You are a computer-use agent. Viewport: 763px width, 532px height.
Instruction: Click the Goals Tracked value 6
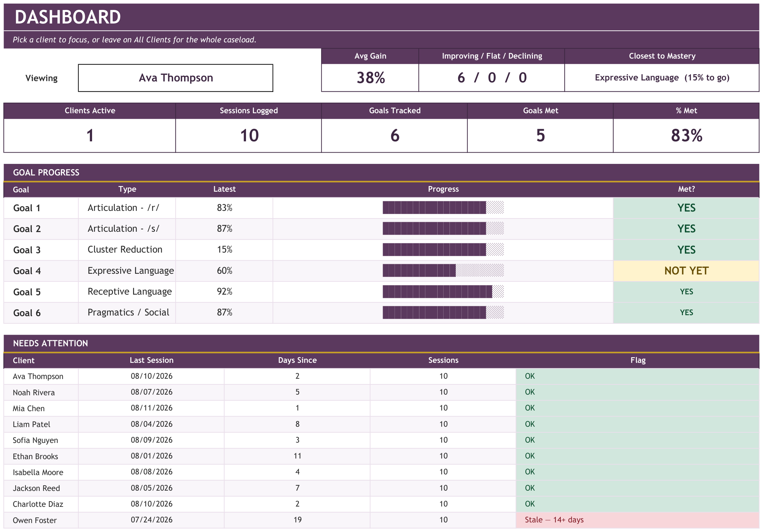tap(395, 136)
